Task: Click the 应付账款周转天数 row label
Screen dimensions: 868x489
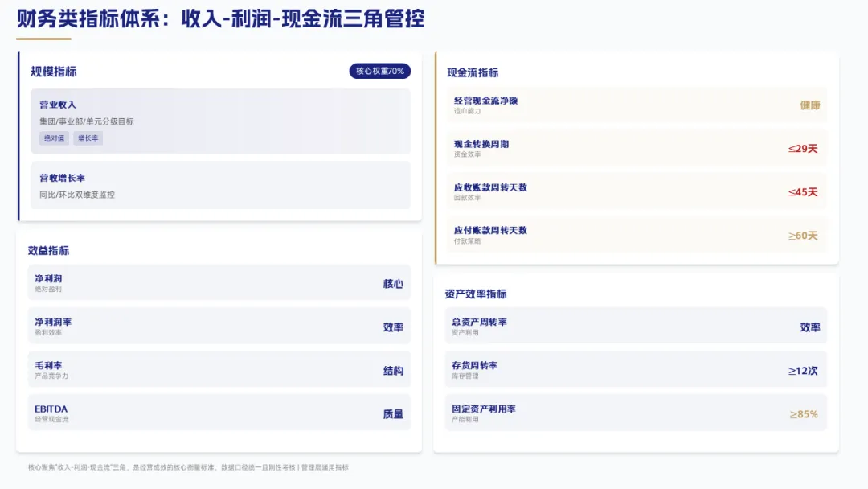Action: [x=490, y=230]
